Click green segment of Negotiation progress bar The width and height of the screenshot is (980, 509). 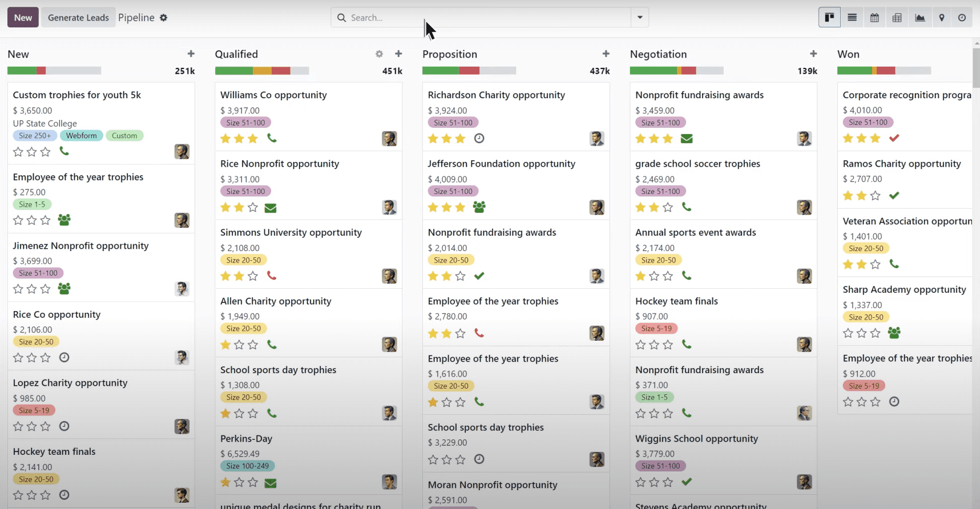coord(654,71)
